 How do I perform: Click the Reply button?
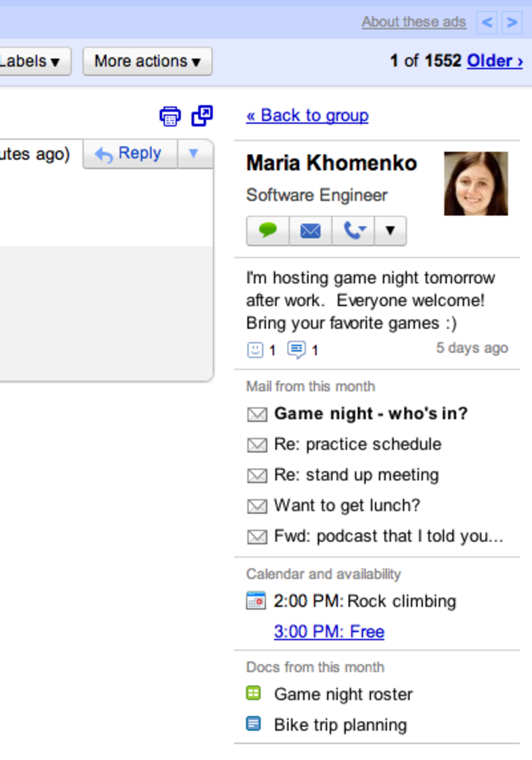point(130,154)
